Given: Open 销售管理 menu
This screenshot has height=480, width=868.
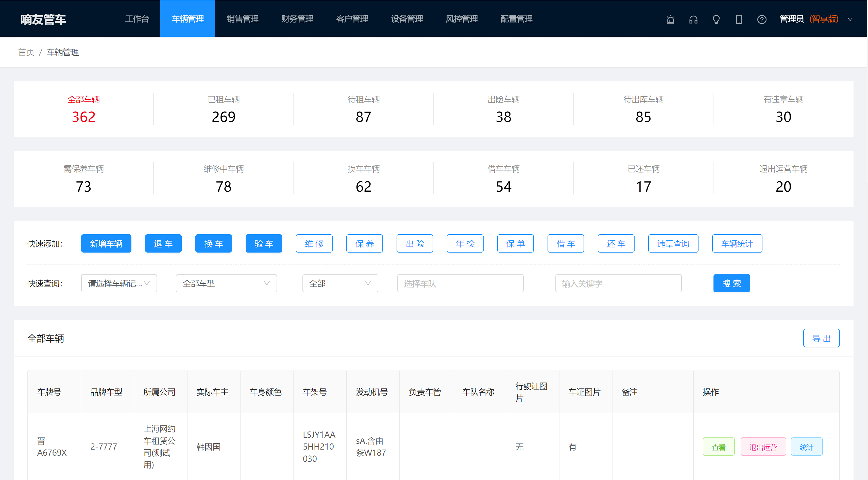Looking at the screenshot, I should click(x=243, y=19).
